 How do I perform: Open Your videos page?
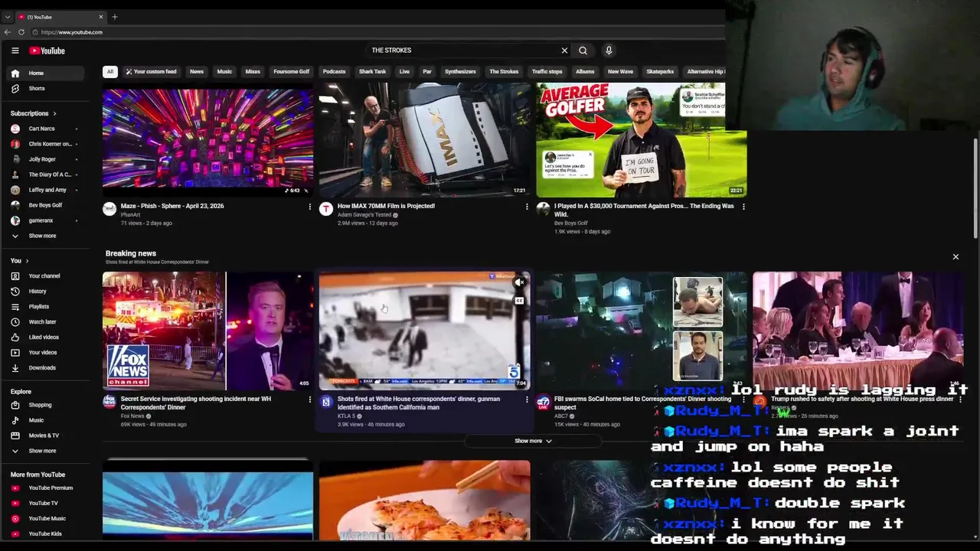click(x=47, y=353)
